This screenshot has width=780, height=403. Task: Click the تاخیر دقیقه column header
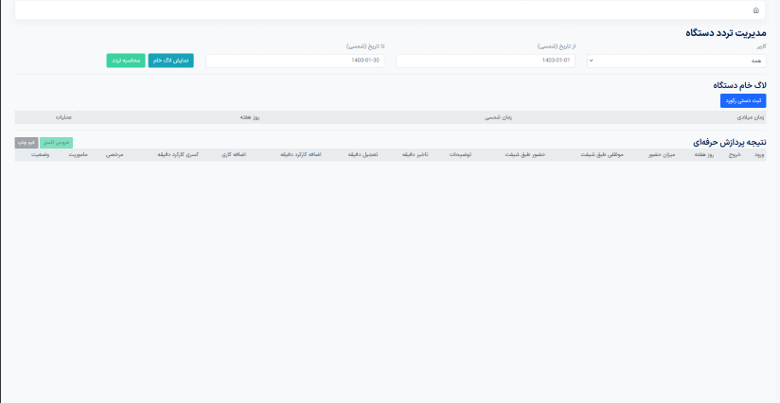[415, 155]
